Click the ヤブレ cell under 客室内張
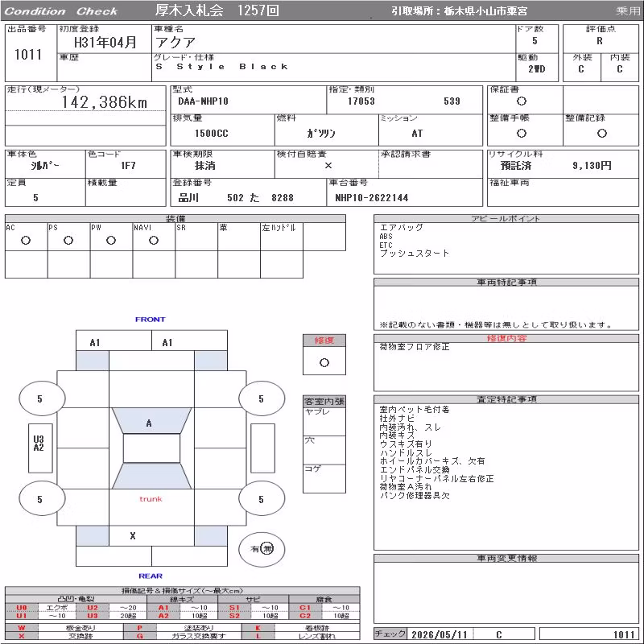This screenshot has height=644, width=644. tap(324, 422)
